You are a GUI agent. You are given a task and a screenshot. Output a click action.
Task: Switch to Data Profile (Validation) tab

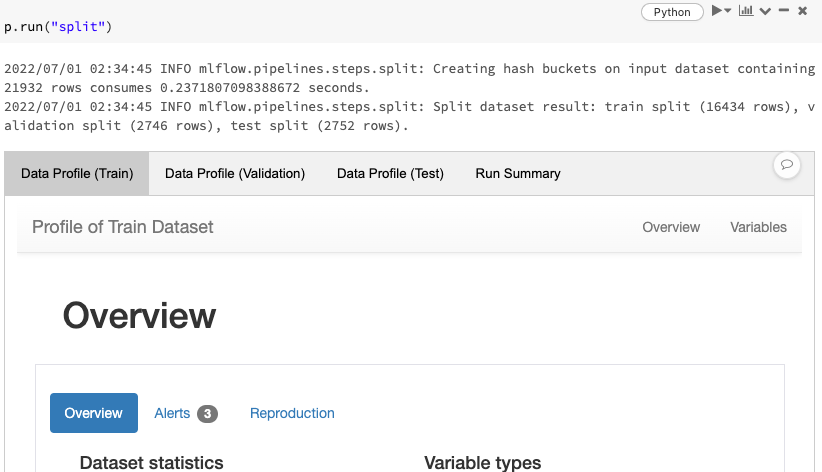235,174
